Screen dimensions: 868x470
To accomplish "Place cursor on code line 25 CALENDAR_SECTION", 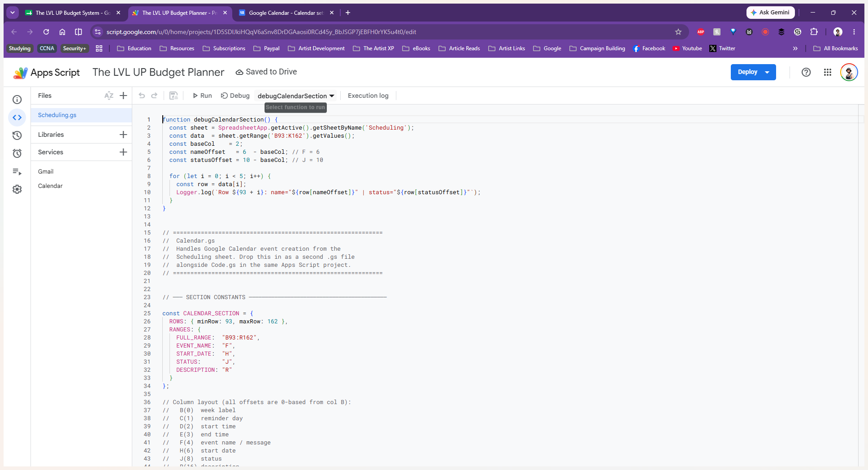I will tap(211, 313).
